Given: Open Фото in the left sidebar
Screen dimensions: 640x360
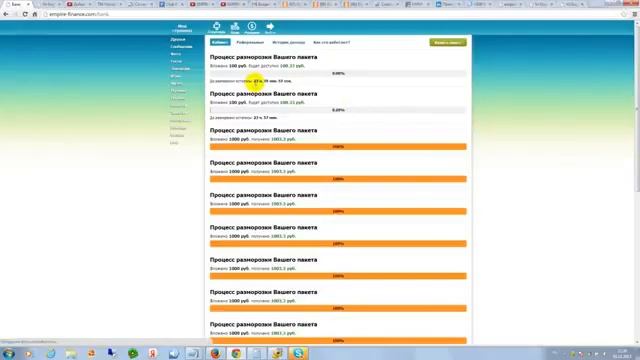Looking at the screenshot, I should pyautogui.click(x=176, y=54).
